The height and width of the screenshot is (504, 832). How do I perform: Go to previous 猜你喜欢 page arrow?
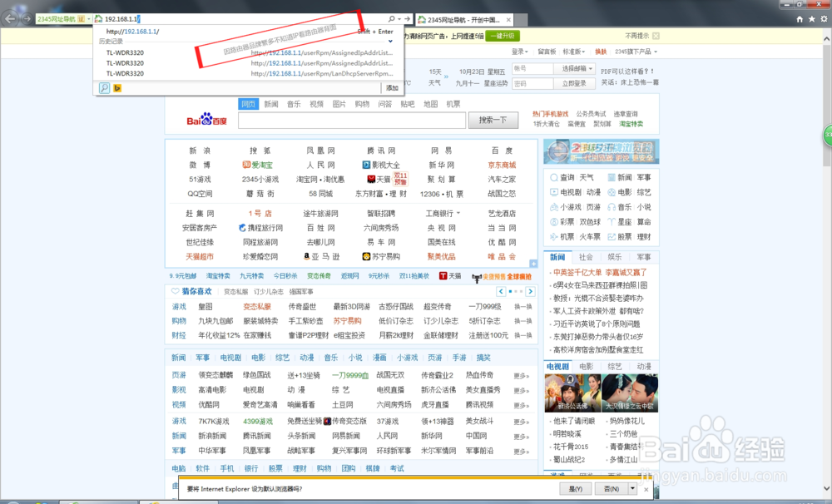[x=501, y=291]
